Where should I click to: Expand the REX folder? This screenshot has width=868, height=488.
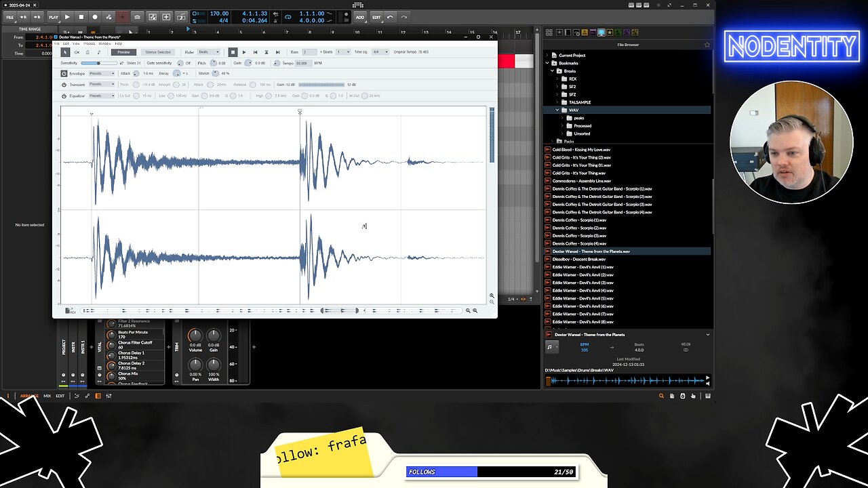557,79
